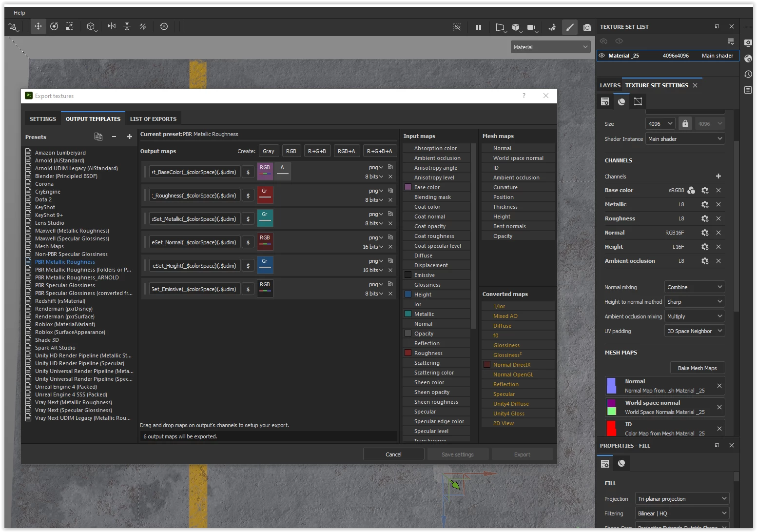Toggle horizontal mirror symmetry icon
Screen dimensions: 757x532
click(x=112, y=26)
